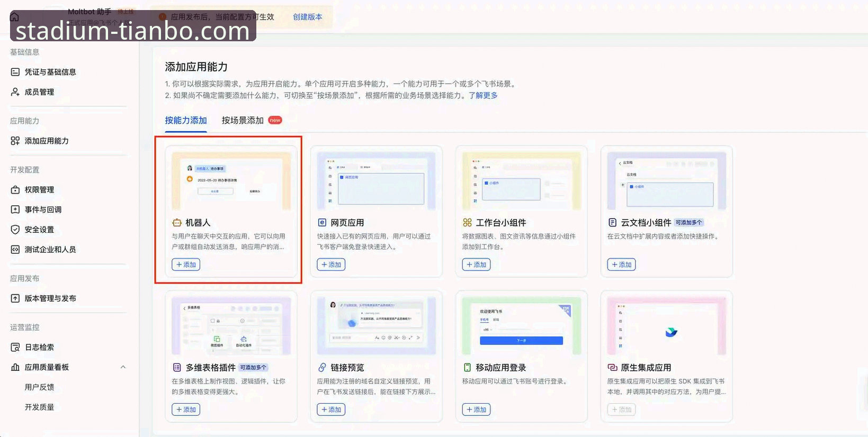The width and height of the screenshot is (868, 437).
Task: Click the home icon at top left
Action: click(15, 17)
